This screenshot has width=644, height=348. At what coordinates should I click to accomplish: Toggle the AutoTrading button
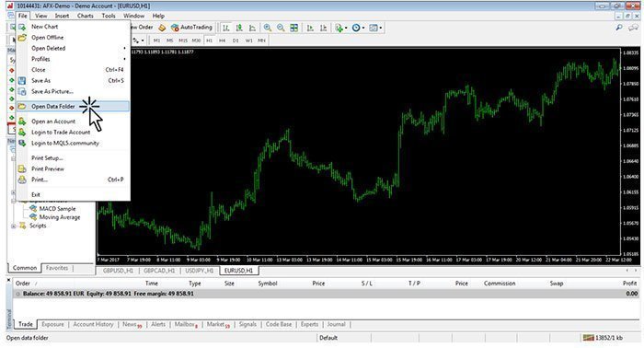click(x=191, y=28)
